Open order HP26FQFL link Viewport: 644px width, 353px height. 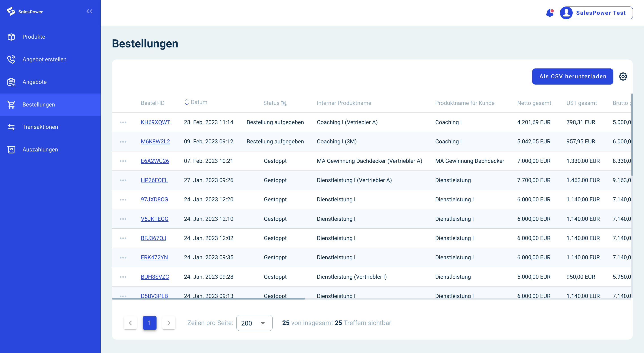154,180
